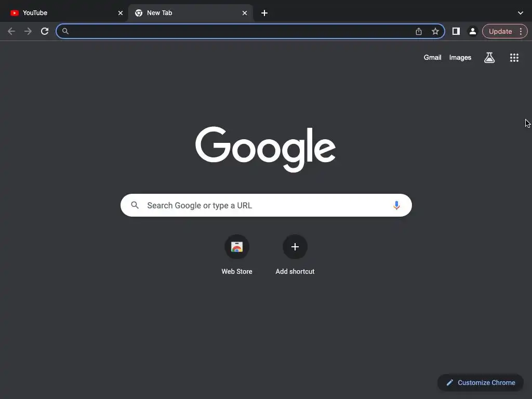
Task: Click the magnifier icon in Google search box
Action: (135, 205)
